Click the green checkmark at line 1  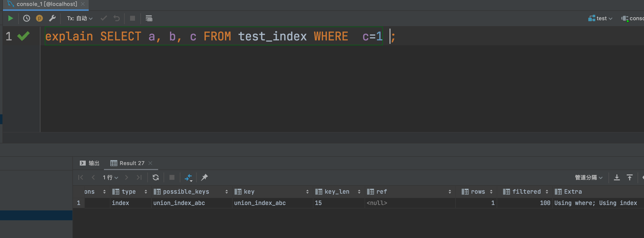[x=23, y=36]
